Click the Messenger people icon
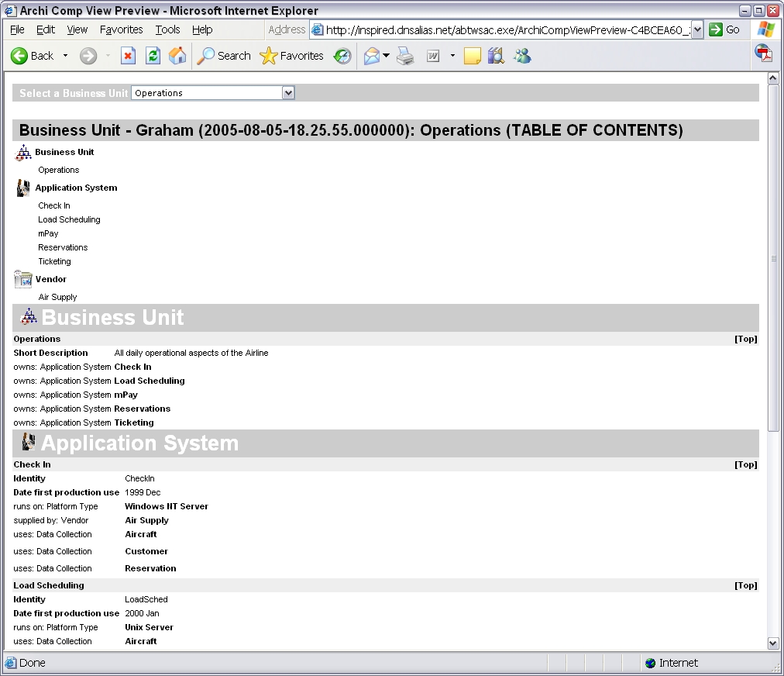The width and height of the screenshot is (784, 676). [522, 56]
